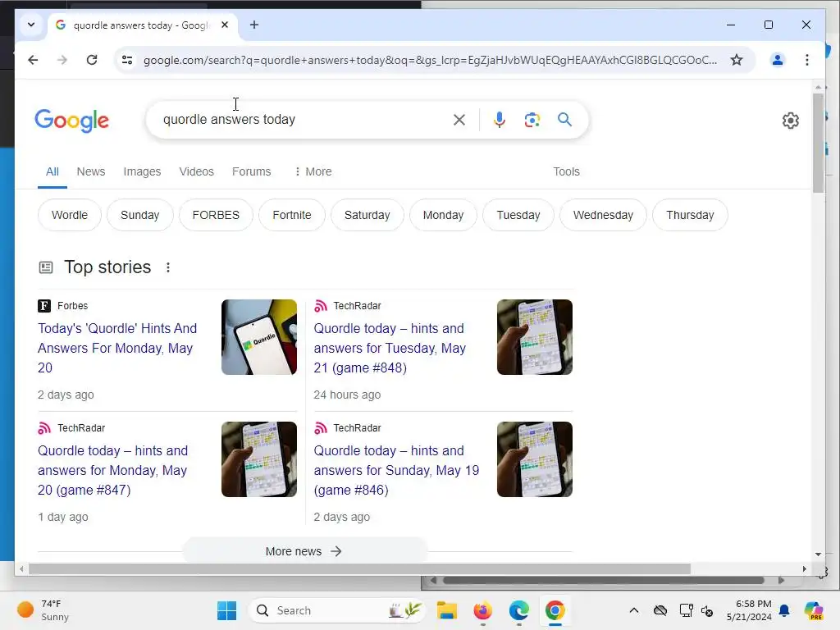Launch Firefox from taskbar
The height and width of the screenshot is (630, 840).
(482, 610)
